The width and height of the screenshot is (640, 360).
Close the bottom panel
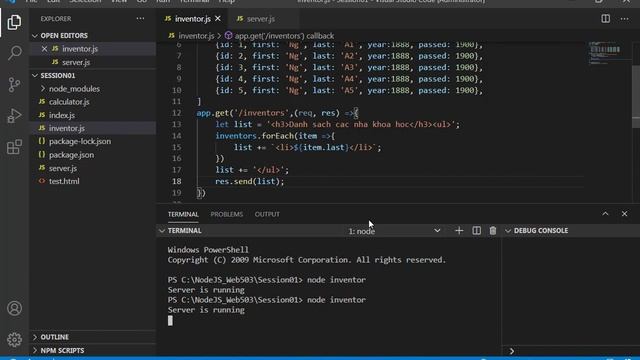coord(624,214)
